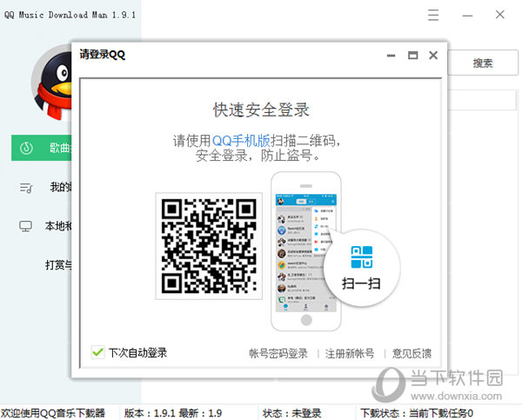Click the 搜索 search button
Viewport: 522px width, 420px height.
[x=483, y=63]
